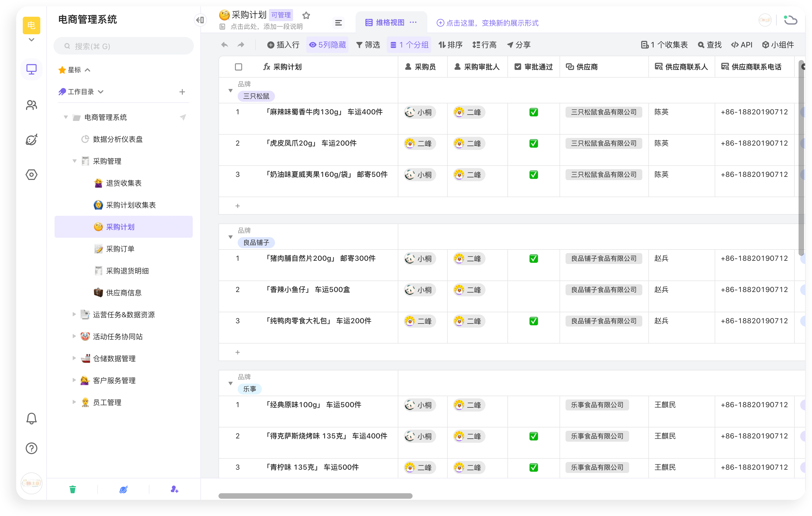This screenshot has height=516, width=812.
Task: Open the 1 个分组 grouping button
Action: (x=409, y=44)
